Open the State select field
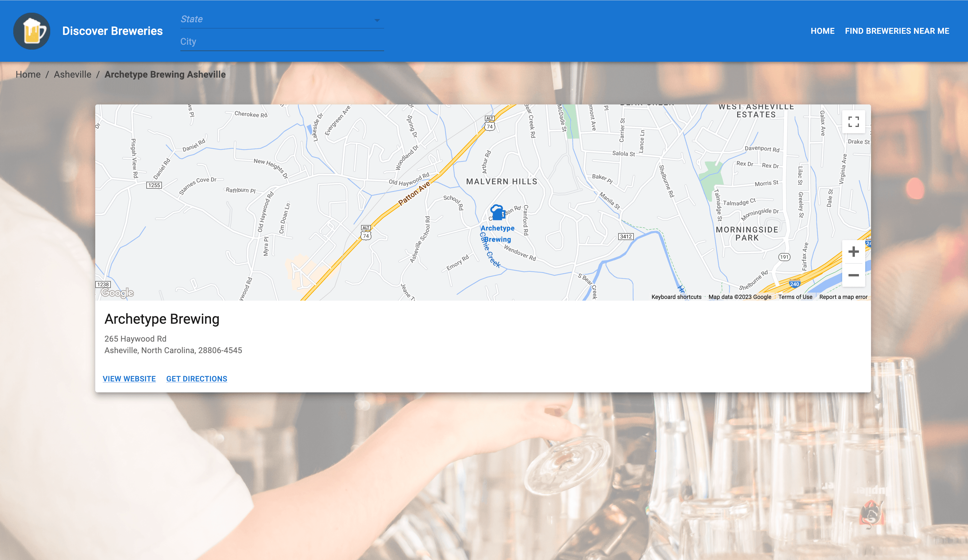The height and width of the screenshot is (560, 968). click(282, 19)
